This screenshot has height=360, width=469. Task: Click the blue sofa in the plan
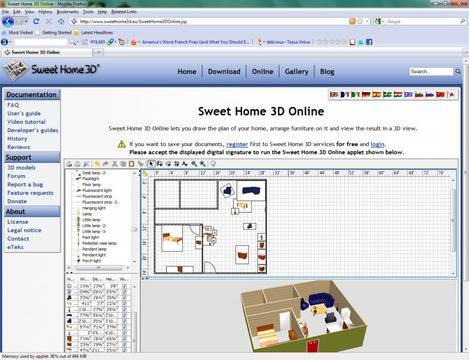[251, 191]
